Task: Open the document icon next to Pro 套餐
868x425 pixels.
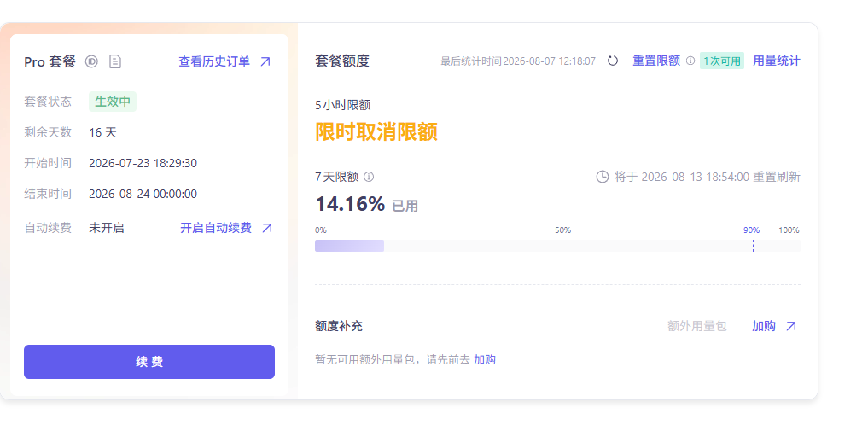Action: pyautogui.click(x=114, y=61)
